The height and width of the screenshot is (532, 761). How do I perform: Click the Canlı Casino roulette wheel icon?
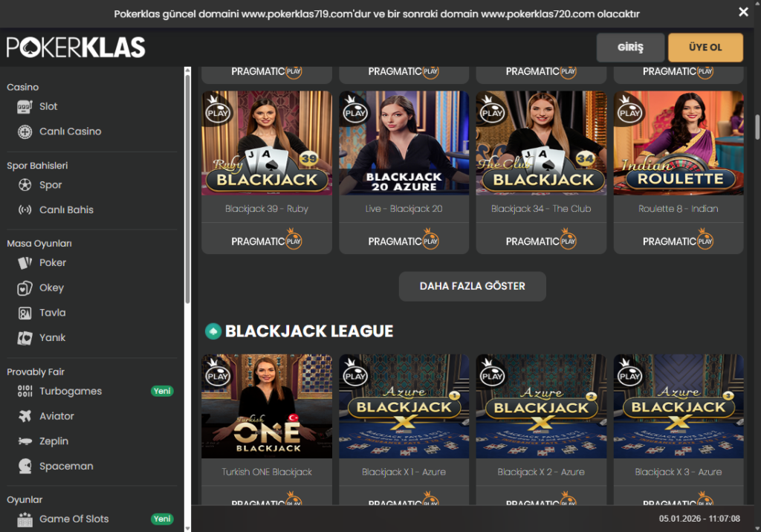[x=25, y=132]
